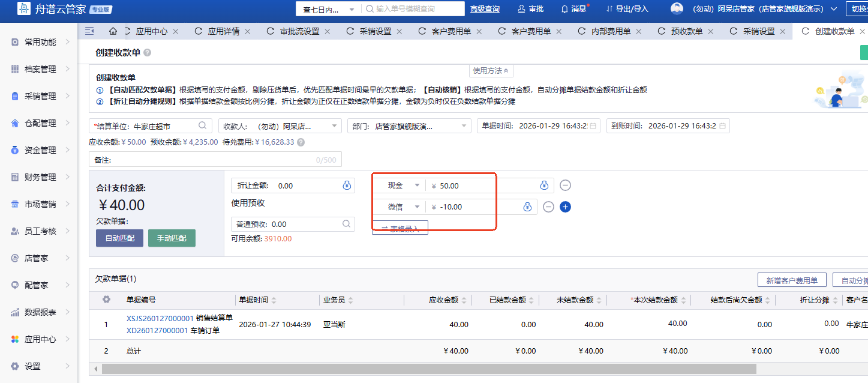
Task: Click the help question mark beside 创建收款单
Action: point(148,53)
